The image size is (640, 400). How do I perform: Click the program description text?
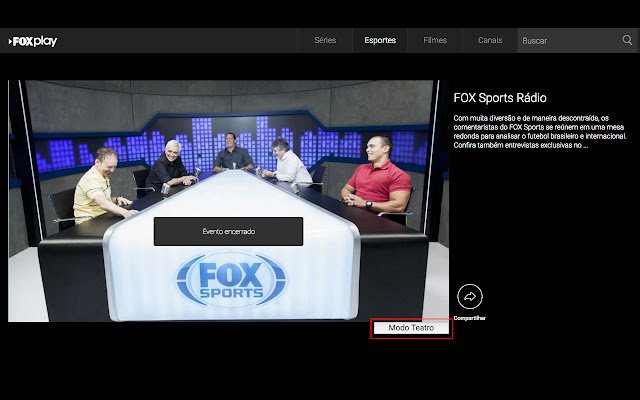540,131
